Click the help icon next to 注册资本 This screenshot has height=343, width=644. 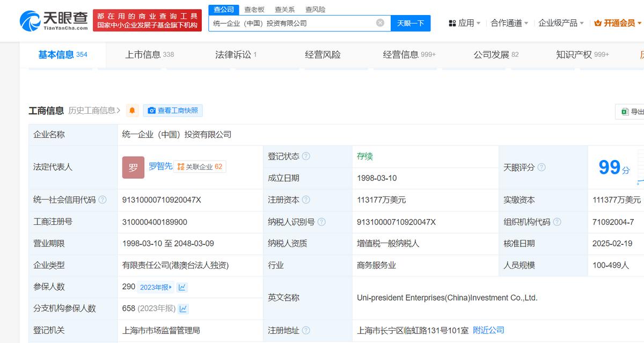tap(306, 200)
